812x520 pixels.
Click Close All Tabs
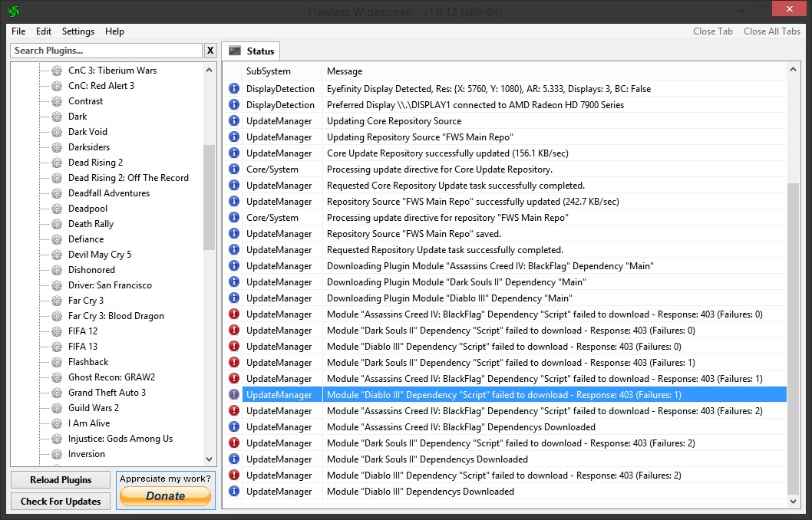(x=772, y=31)
